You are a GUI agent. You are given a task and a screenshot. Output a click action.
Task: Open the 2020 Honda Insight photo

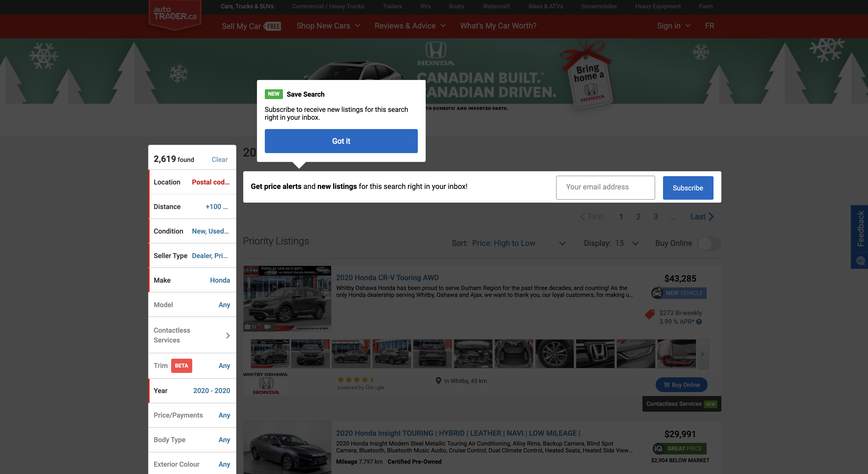click(287, 448)
